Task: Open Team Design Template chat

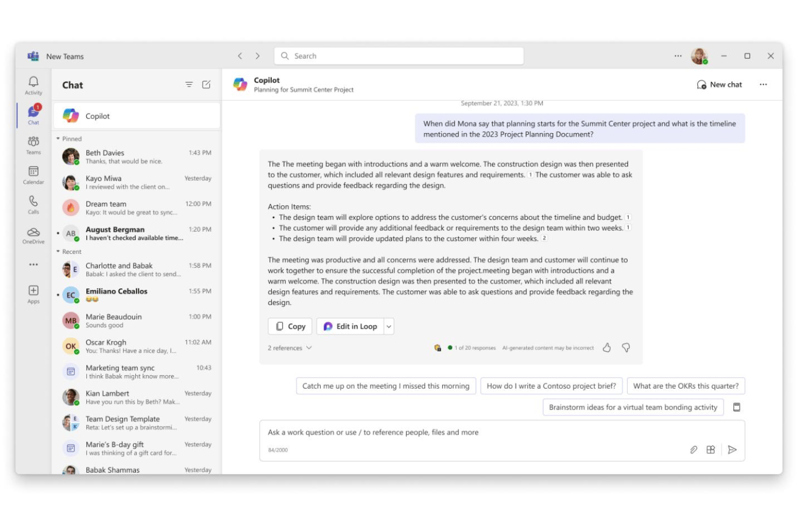Action: pos(136,423)
